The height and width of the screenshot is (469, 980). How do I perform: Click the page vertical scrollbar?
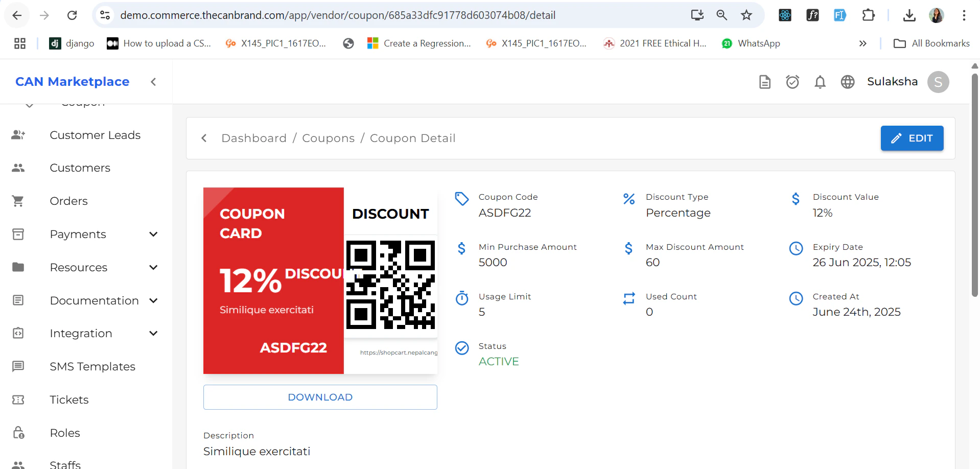click(975, 184)
